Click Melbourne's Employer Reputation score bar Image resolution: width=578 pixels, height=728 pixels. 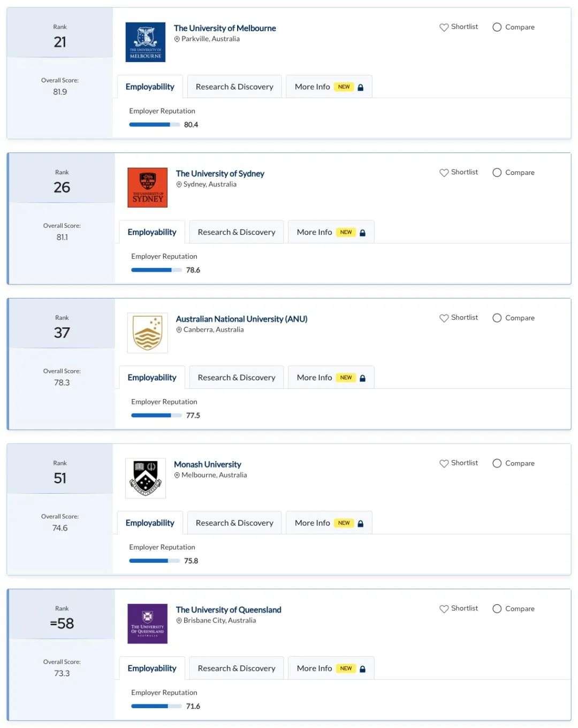tap(155, 125)
